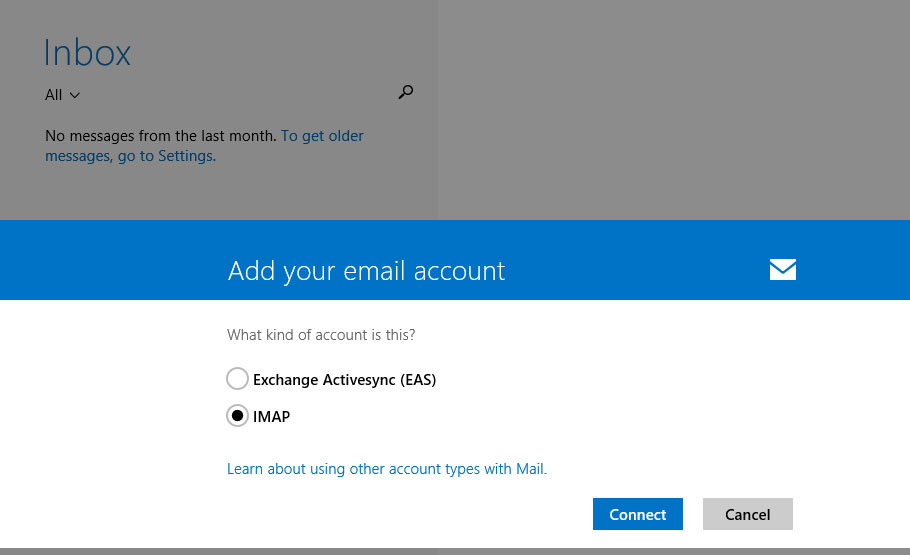Click the search magnifier icon in Inbox
Viewport: 910px width, 555px height.
coord(405,92)
